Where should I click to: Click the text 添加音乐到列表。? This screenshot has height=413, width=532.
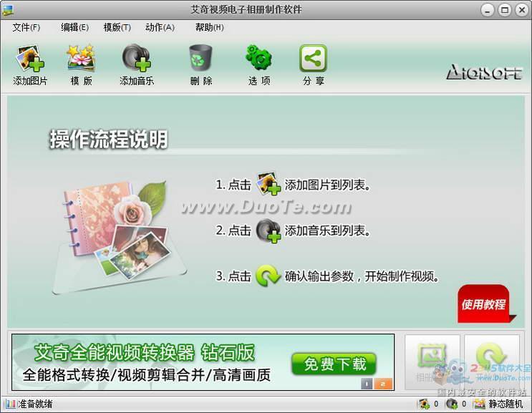coord(327,230)
